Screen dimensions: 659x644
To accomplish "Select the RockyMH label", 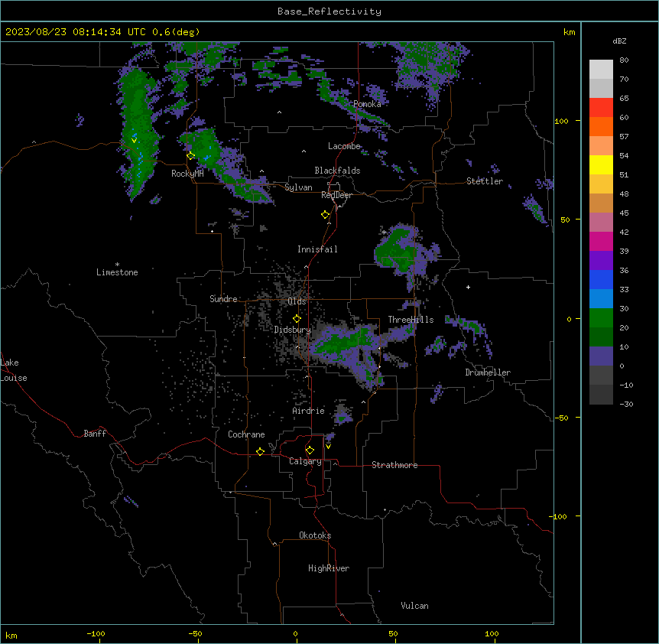I will pyautogui.click(x=187, y=173).
